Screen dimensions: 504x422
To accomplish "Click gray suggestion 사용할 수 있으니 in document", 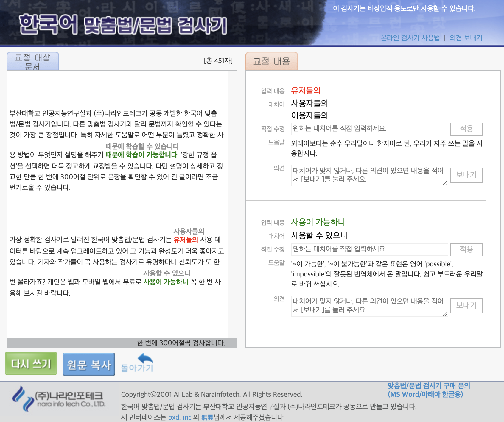I will (x=167, y=273).
